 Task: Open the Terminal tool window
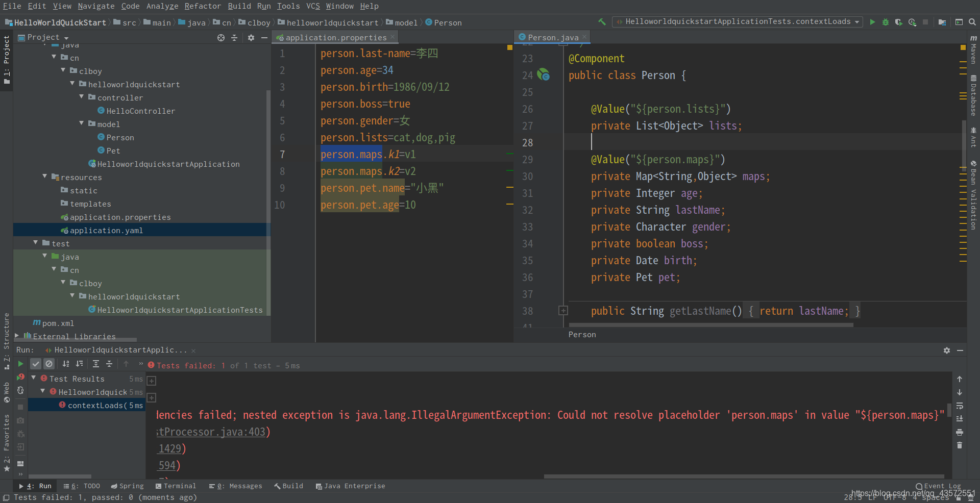click(176, 486)
